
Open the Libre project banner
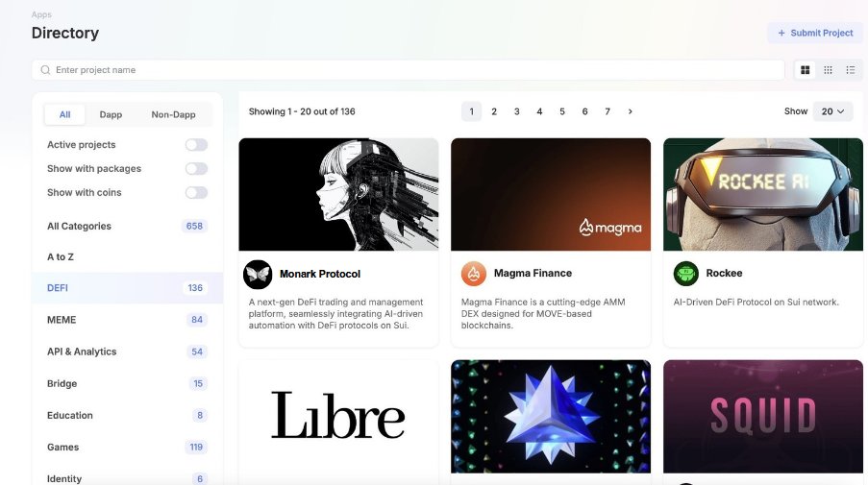click(338, 417)
